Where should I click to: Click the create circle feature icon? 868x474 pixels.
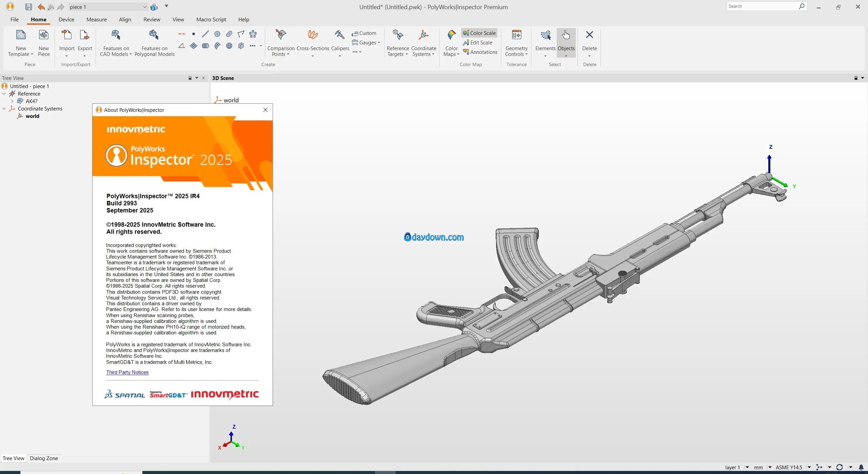click(x=217, y=34)
